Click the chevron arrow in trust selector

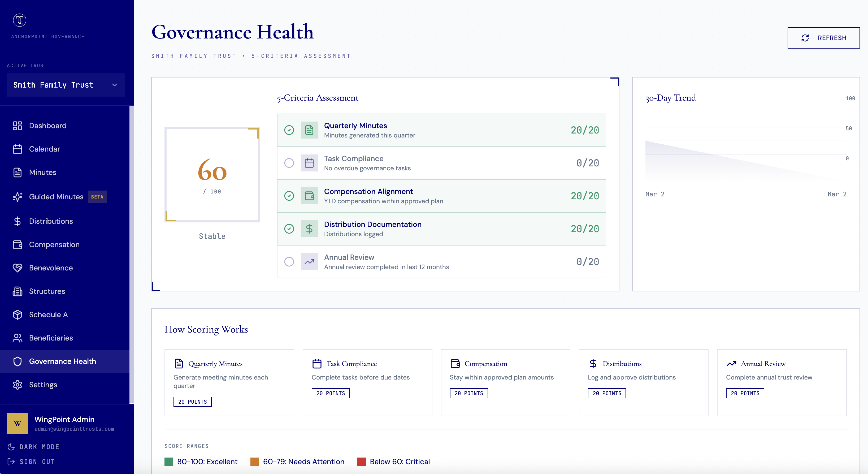click(x=115, y=85)
